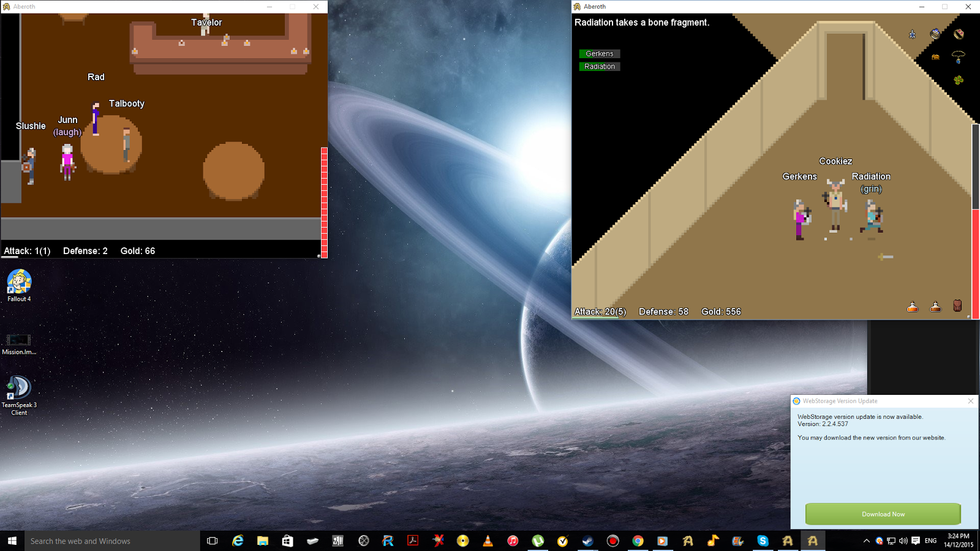This screenshot has width=980, height=551.
Task: Click 'Gold: 66' in tavern window
Action: point(138,251)
